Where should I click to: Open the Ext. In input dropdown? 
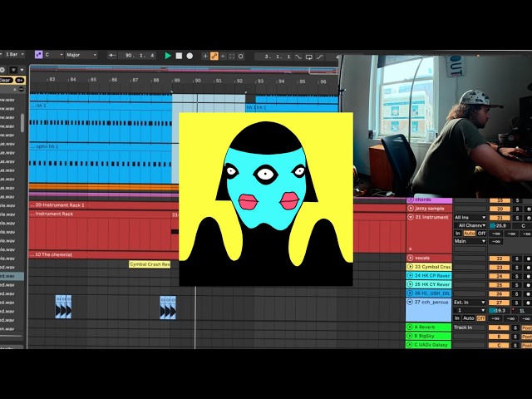point(470,303)
